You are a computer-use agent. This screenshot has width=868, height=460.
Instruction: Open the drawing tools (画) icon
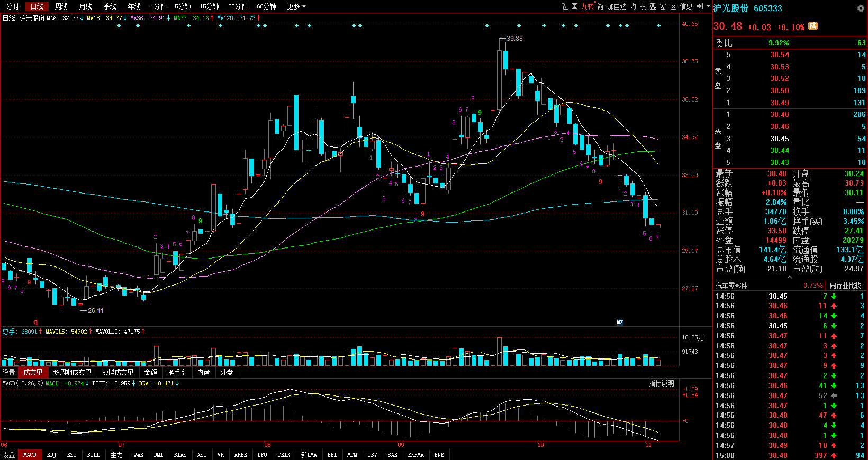point(574,6)
